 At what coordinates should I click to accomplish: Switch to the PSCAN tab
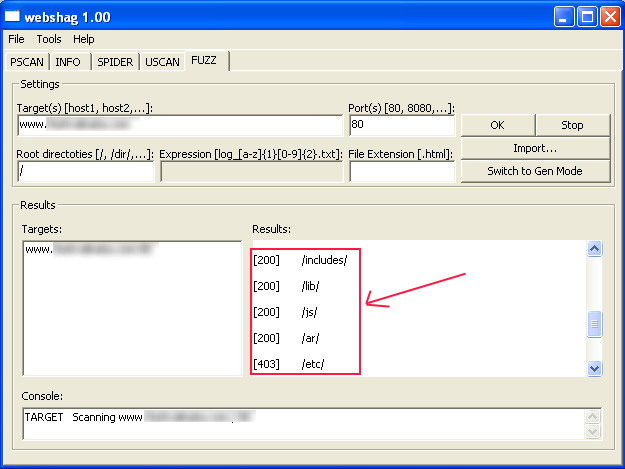[x=27, y=62]
